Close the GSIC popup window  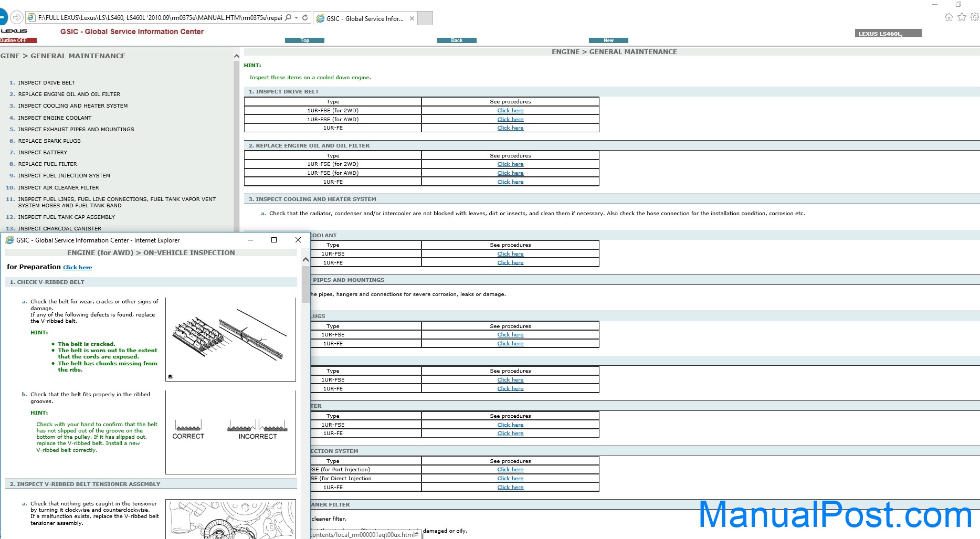click(298, 240)
